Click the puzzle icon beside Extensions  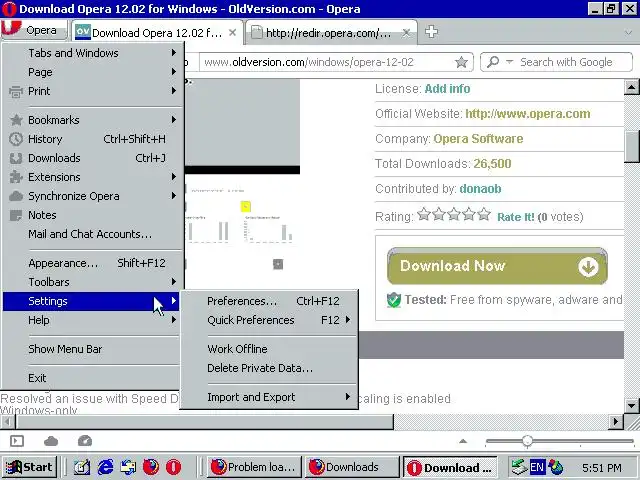point(16,177)
